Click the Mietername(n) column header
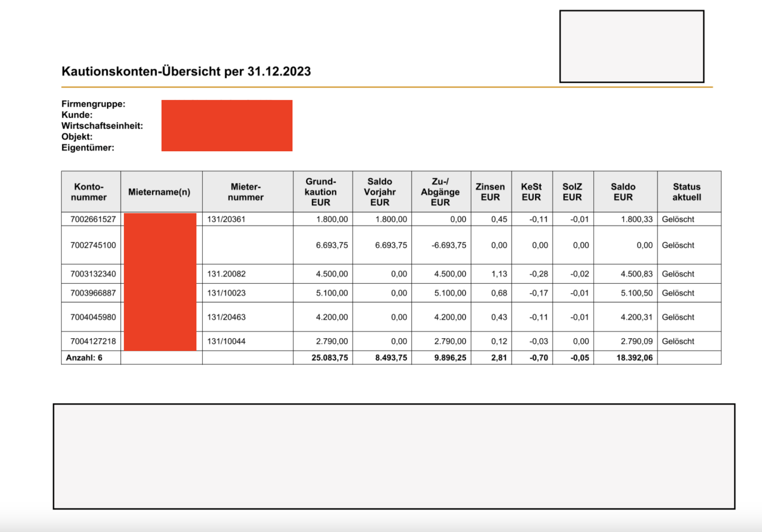762x532 pixels. [x=159, y=192]
